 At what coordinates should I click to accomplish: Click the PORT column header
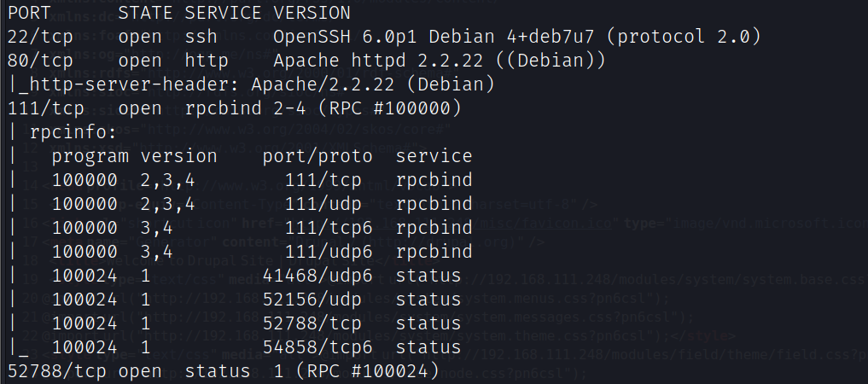tap(28, 13)
